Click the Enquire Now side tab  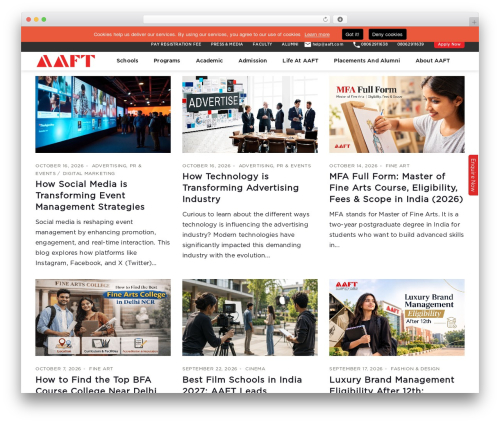tap(473, 175)
